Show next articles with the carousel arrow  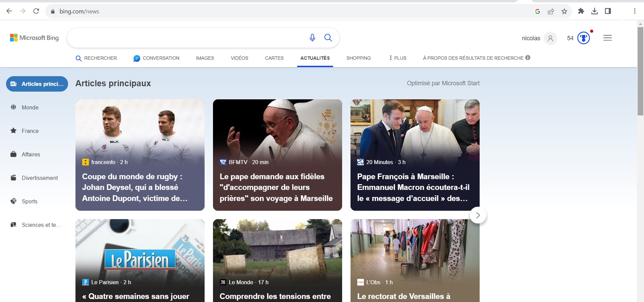click(478, 215)
